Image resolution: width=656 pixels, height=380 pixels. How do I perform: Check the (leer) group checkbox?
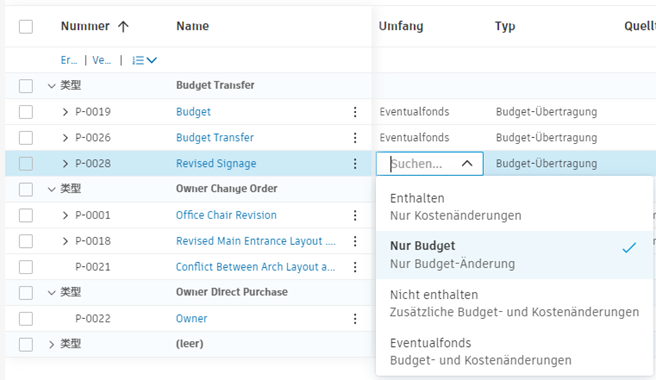pyautogui.click(x=26, y=344)
